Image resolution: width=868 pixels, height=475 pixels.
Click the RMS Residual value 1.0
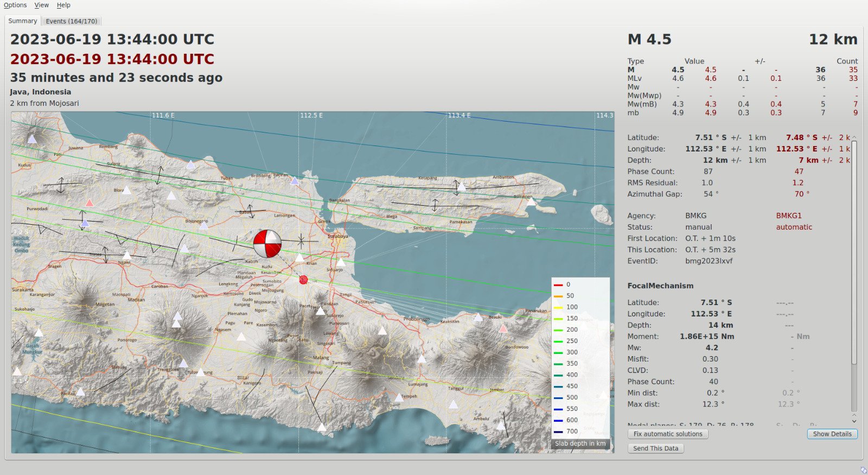(x=707, y=183)
